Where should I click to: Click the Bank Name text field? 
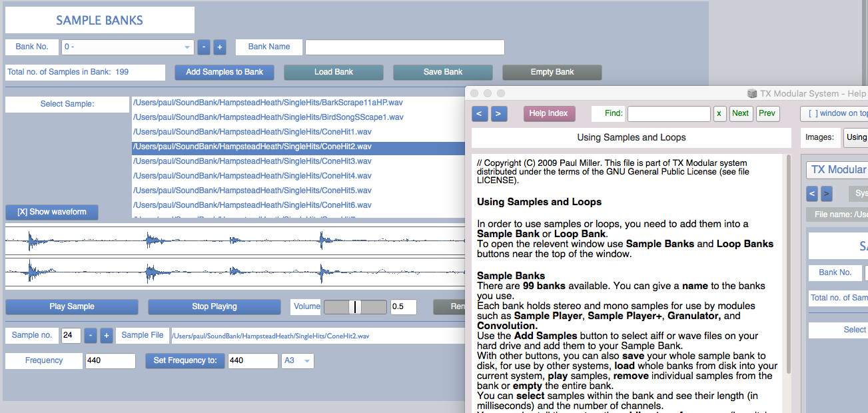coord(404,47)
